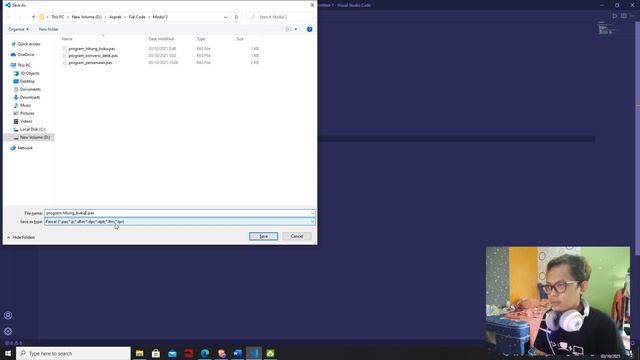This screenshot has height=360, width=640.
Task: Click the Cancel button
Action: tap(297, 236)
